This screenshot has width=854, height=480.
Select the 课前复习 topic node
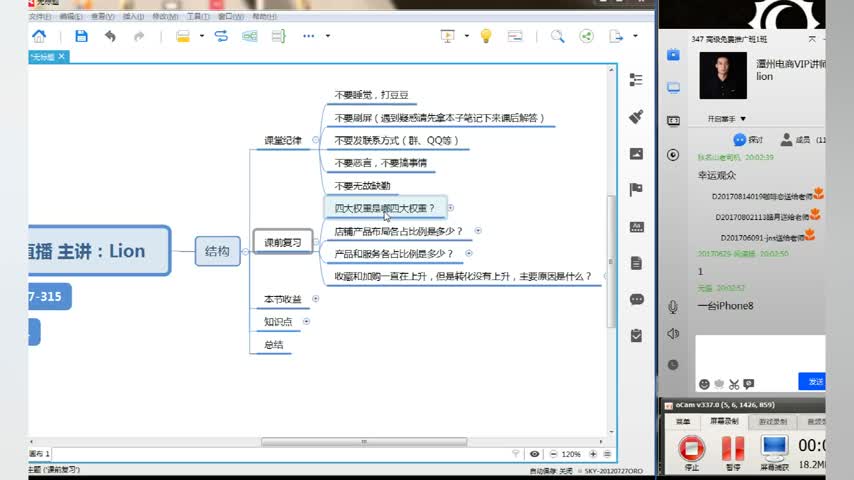pyautogui.click(x=283, y=242)
